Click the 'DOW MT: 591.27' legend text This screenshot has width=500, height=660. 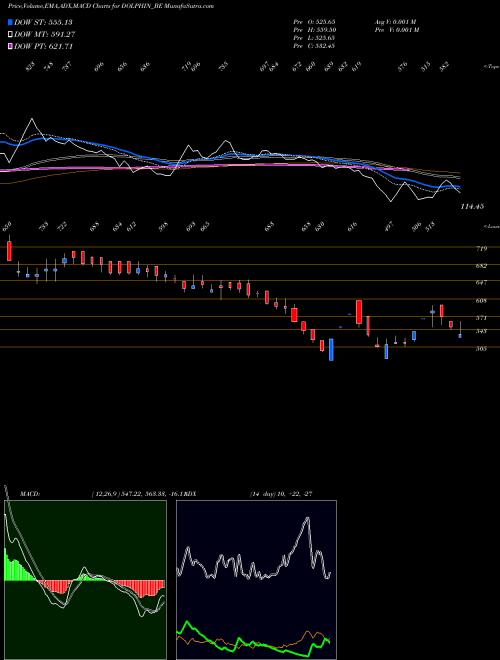(x=45, y=35)
